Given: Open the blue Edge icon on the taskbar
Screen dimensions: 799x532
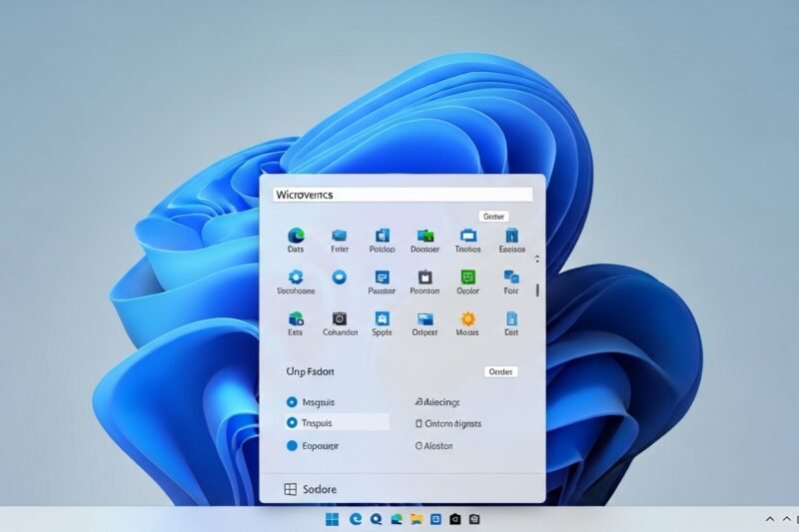Looking at the screenshot, I should point(356,519).
